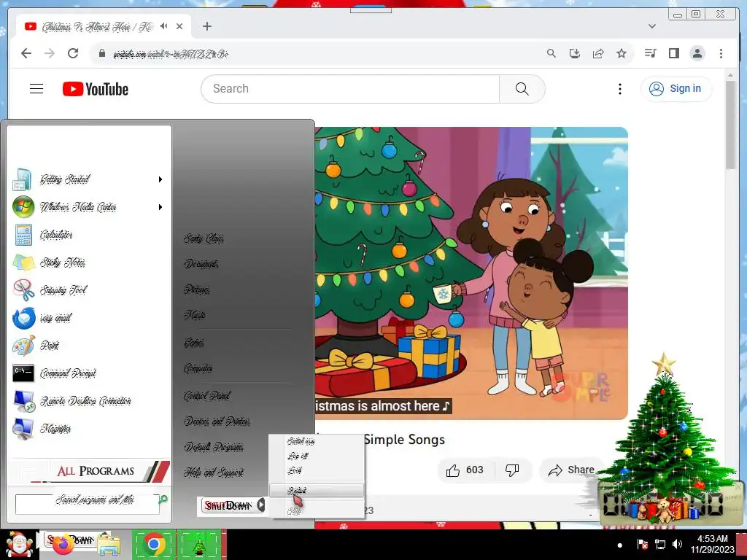Bookmark this tab with the star
Screen dimensions: 747x560
(622, 53)
